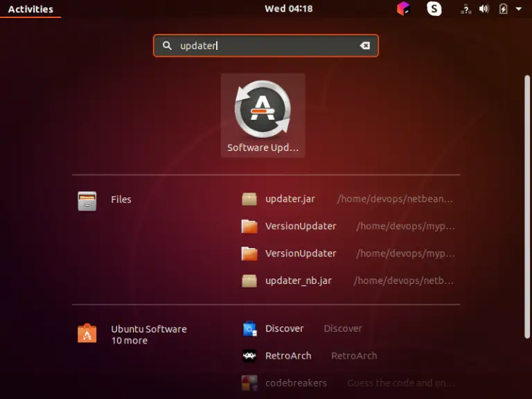This screenshot has width=532, height=399.
Task: Open the Discover software result
Action: pos(284,328)
